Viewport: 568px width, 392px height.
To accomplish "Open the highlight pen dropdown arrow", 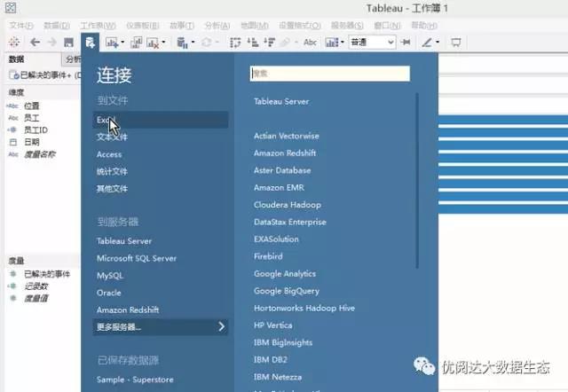I will point(438,43).
